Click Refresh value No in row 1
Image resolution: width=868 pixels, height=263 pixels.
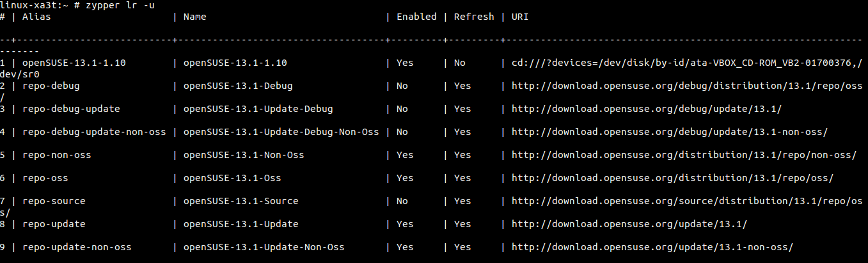(x=459, y=63)
